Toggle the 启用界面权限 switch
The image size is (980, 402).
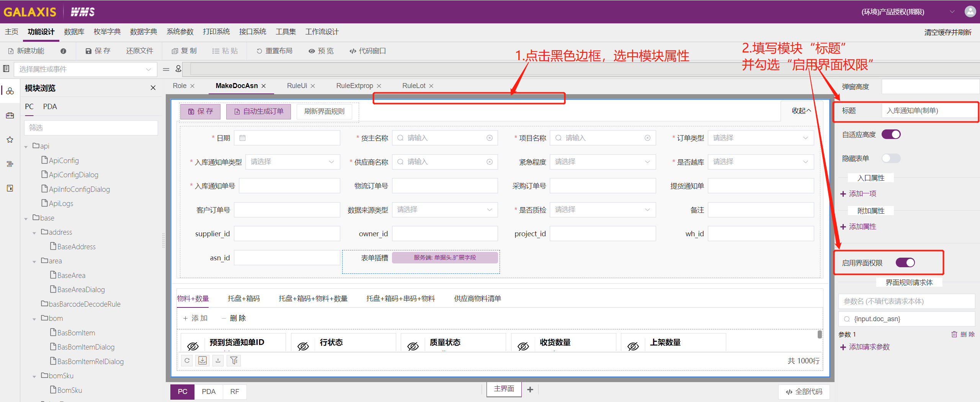(x=905, y=263)
